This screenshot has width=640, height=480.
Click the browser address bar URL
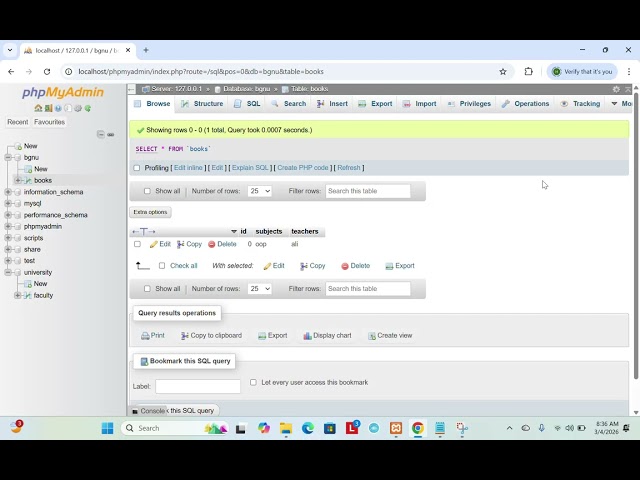(x=201, y=71)
